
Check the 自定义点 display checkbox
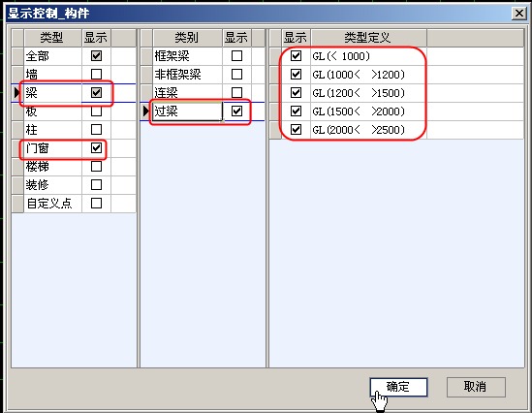click(x=96, y=203)
